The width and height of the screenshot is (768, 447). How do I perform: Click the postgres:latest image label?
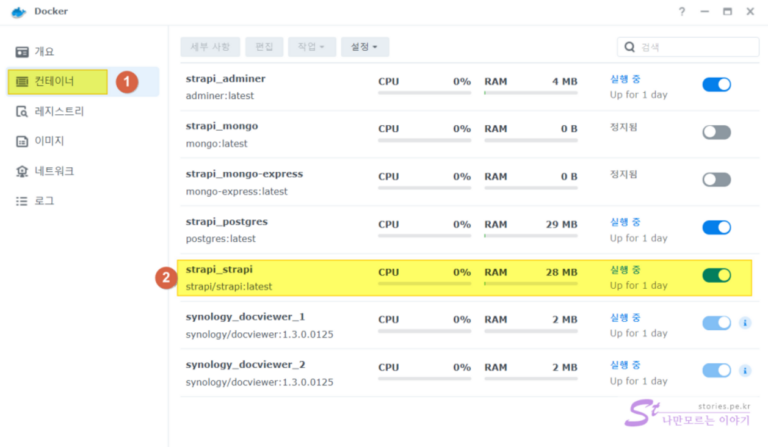pyautogui.click(x=221, y=239)
